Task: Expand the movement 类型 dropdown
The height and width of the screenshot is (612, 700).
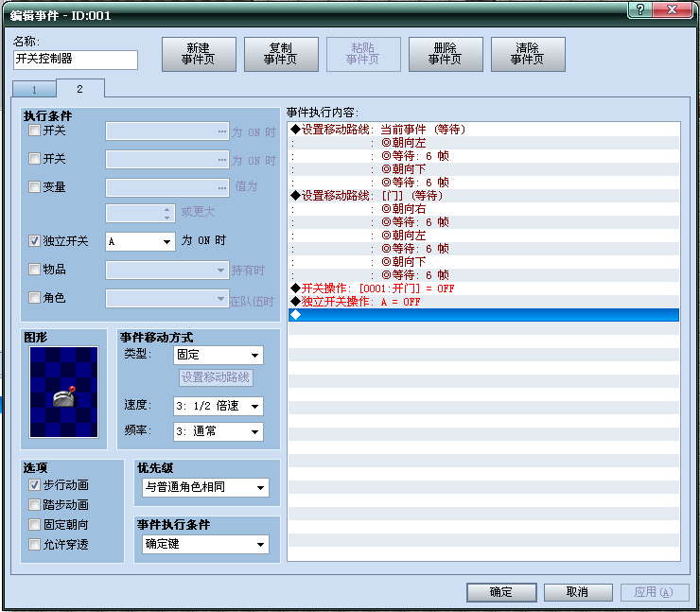Action: click(219, 356)
